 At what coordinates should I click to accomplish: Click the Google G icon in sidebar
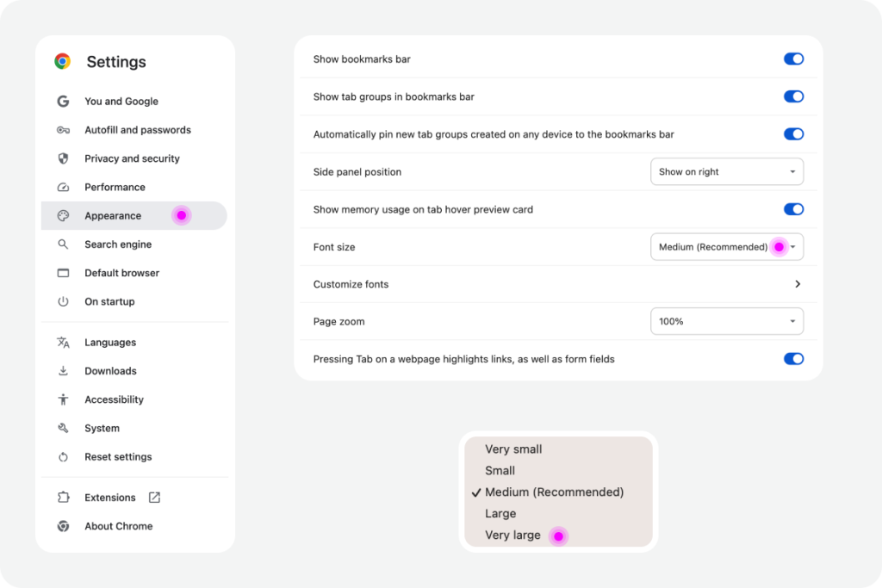pyautogui.click(x=63, y=102)
